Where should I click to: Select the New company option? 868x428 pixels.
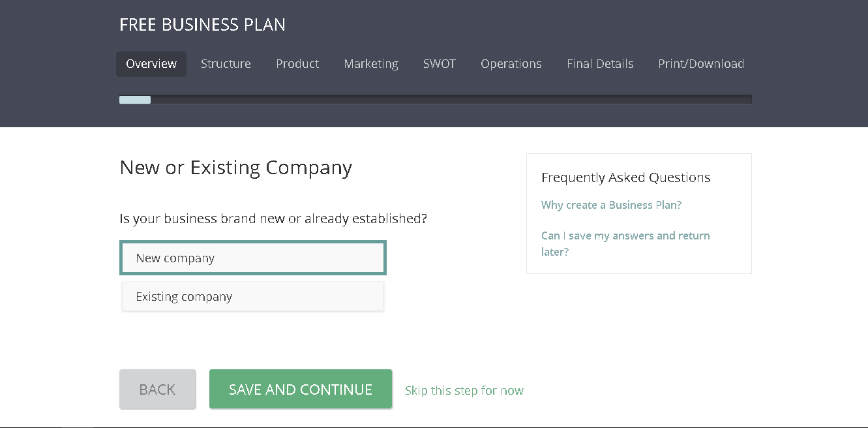[253, 258]
